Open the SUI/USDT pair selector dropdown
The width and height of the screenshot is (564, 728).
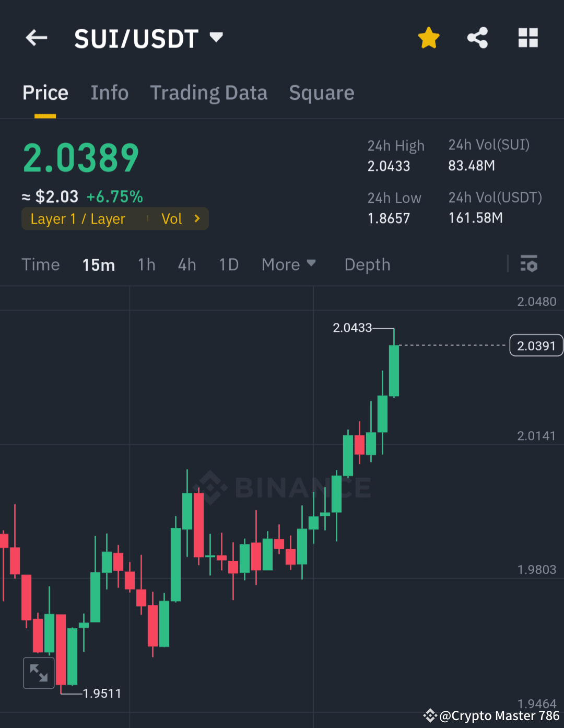click(216, 37)
